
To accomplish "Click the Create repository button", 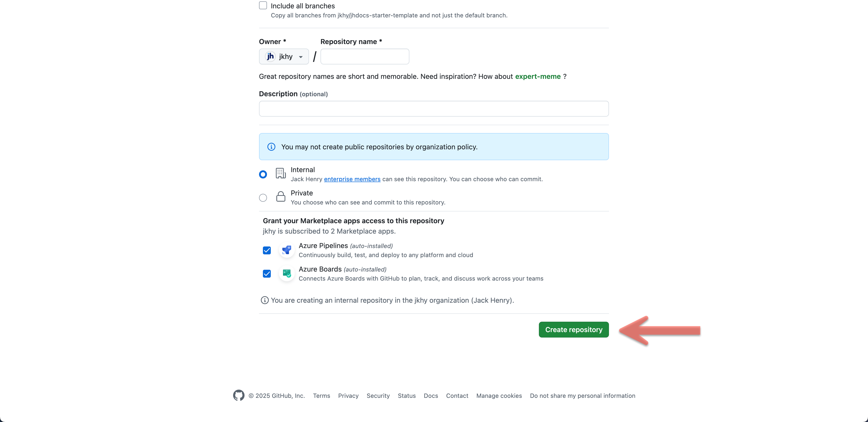I will click(x=573, y=329).
